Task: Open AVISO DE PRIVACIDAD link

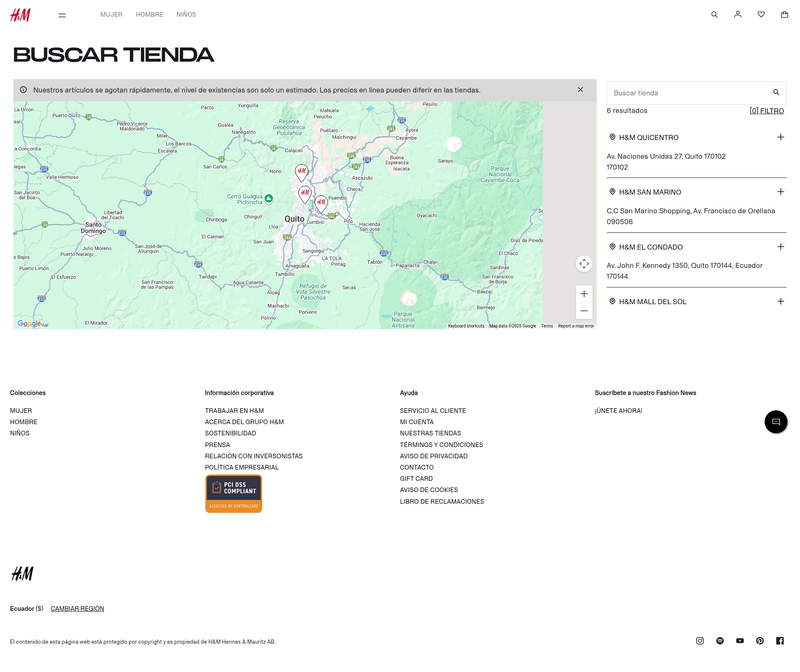Action: [434, 456]
